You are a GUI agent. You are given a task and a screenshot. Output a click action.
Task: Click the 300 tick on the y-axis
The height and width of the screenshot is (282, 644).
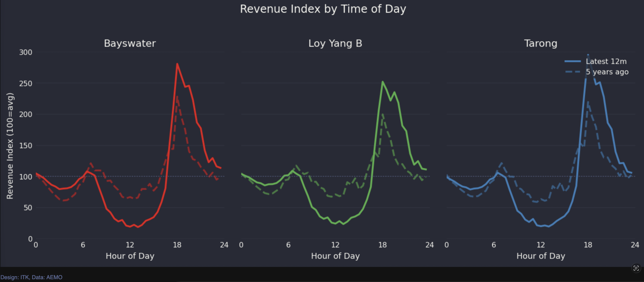click(26, 52)
